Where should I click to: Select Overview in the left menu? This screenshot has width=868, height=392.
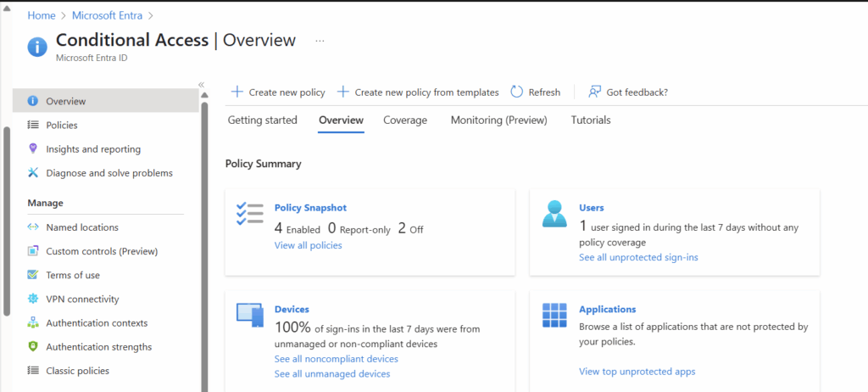tap(106, 101)
